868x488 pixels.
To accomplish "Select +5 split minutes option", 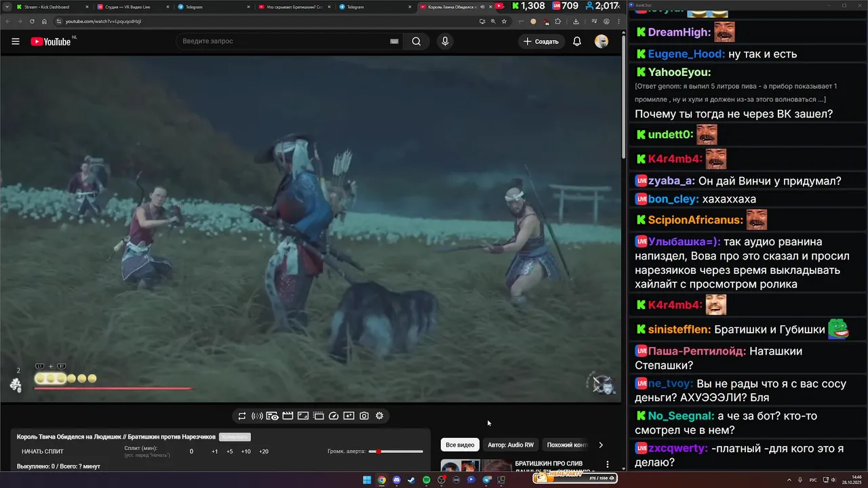I will point(229,451).
